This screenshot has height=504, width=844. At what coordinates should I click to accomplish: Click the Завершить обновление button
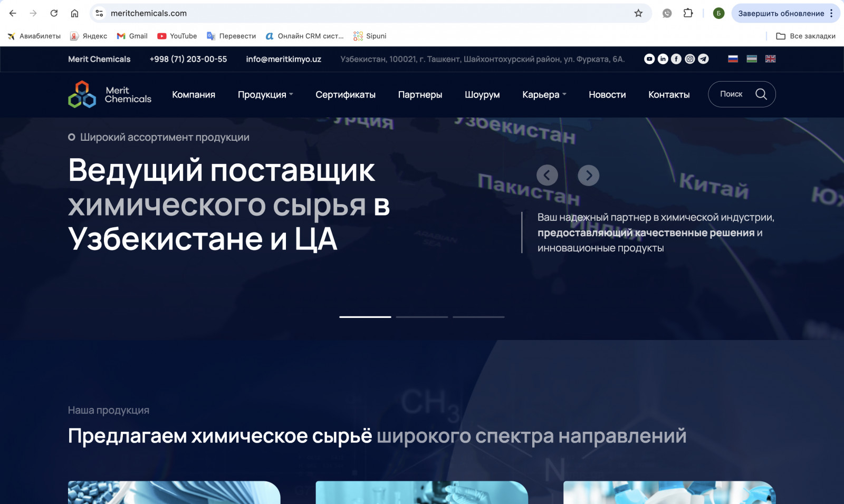[x=781, y=13]
